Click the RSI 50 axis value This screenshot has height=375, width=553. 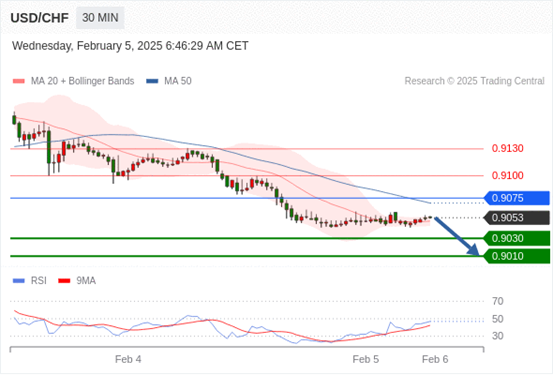[498, 319]
